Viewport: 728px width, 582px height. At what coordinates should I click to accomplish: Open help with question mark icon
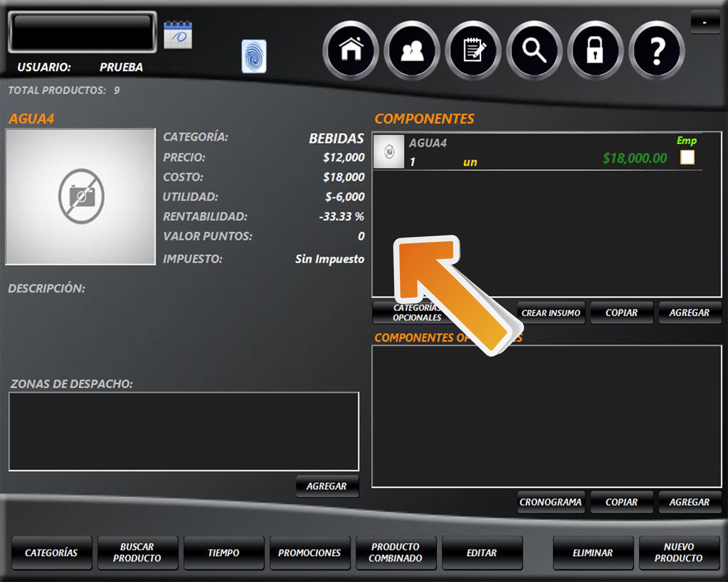tap(656, 51)
